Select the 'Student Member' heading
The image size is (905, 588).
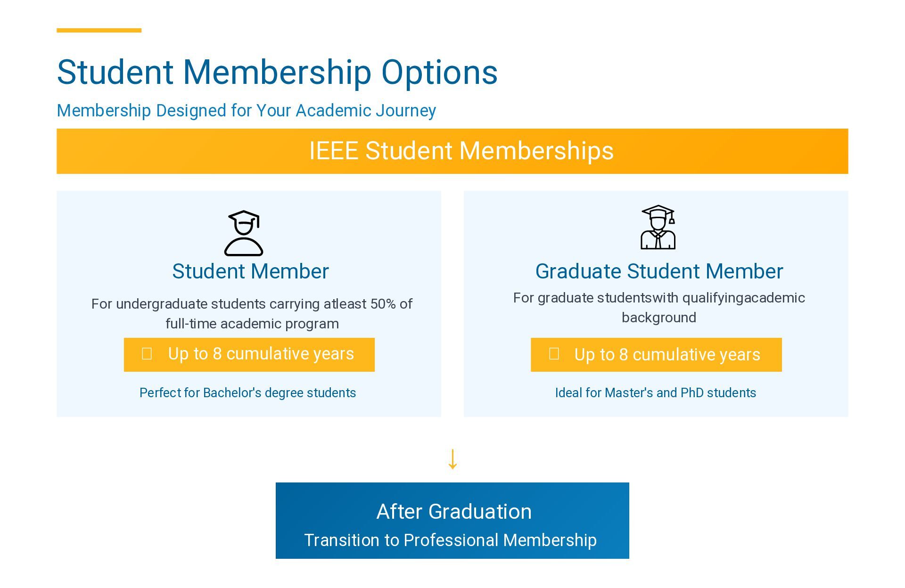tap(250, 271)
